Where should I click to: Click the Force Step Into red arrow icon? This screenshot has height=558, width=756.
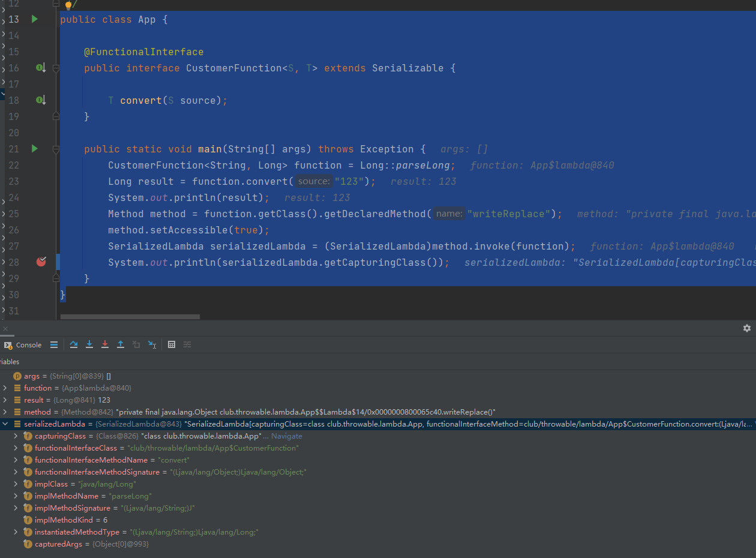(104, 344)
